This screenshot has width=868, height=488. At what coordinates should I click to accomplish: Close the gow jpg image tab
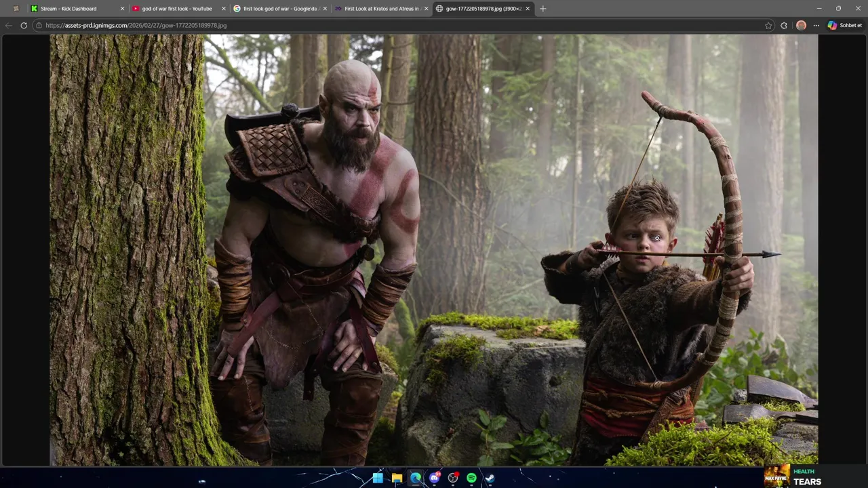pos(528,9)
